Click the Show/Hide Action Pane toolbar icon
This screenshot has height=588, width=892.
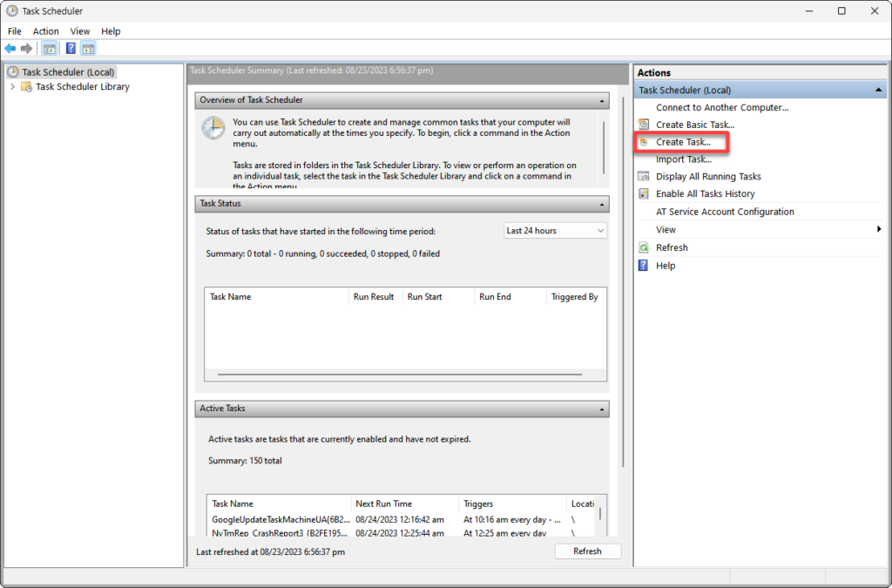[x=88, y=49]
